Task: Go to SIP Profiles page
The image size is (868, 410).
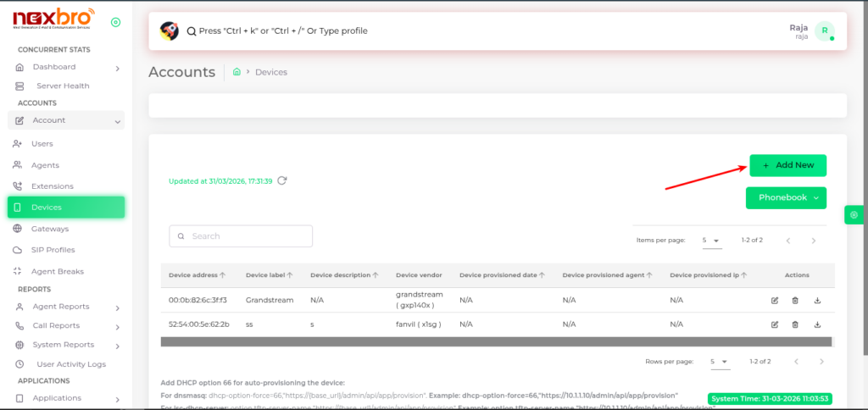Action: click(53, 250)
